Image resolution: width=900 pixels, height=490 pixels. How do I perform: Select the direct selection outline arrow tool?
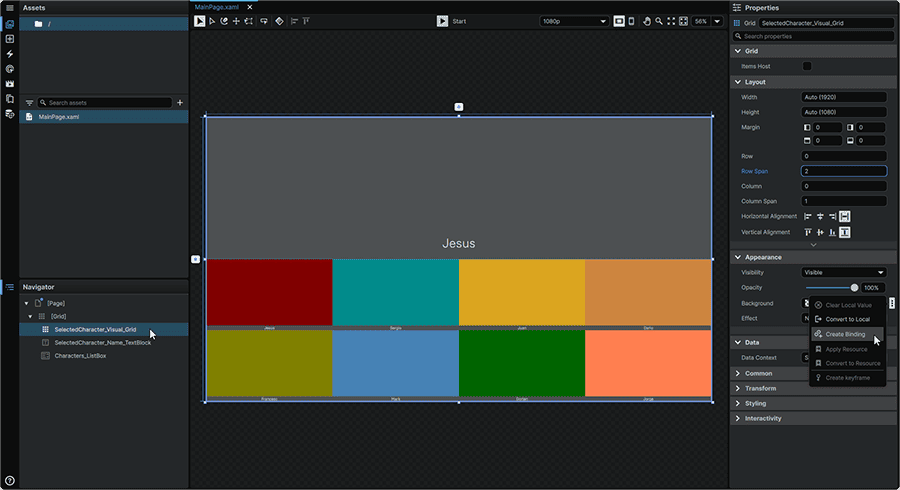click(212, 21)
